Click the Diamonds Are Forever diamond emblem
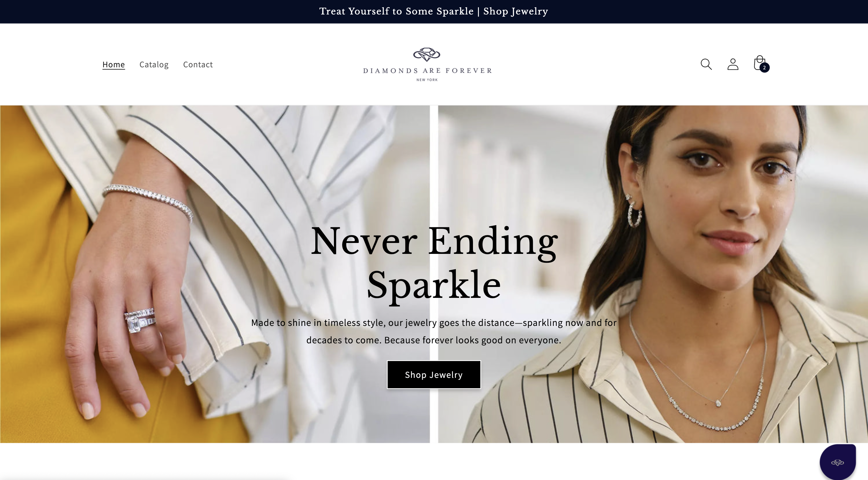This screenshot has width=868, height=480. pyautogui.click(x=427, y=54)
